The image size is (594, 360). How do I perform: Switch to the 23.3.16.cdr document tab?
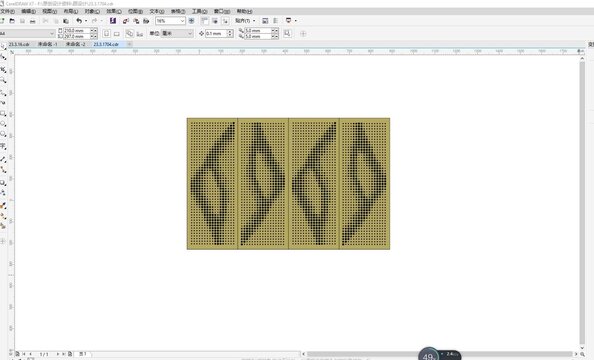[19, 44]
